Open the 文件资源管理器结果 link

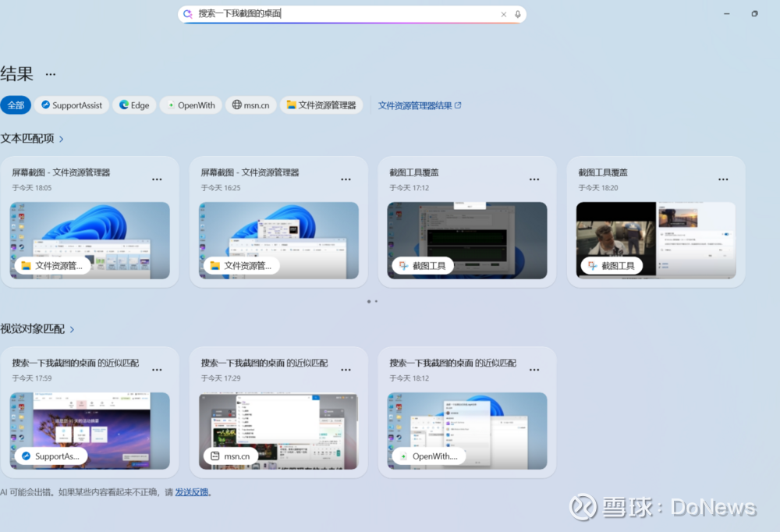point(420,105)
